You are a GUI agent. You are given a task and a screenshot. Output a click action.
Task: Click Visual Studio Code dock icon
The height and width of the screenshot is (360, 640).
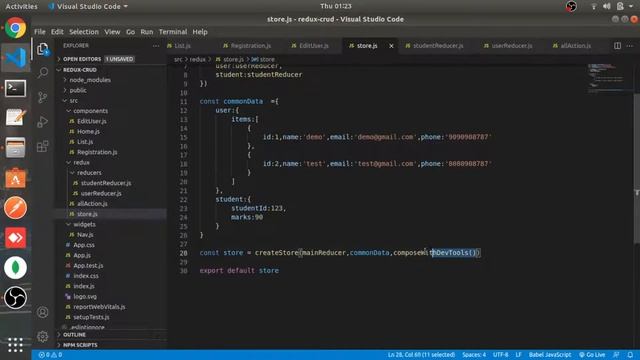(x=16, y=58)
